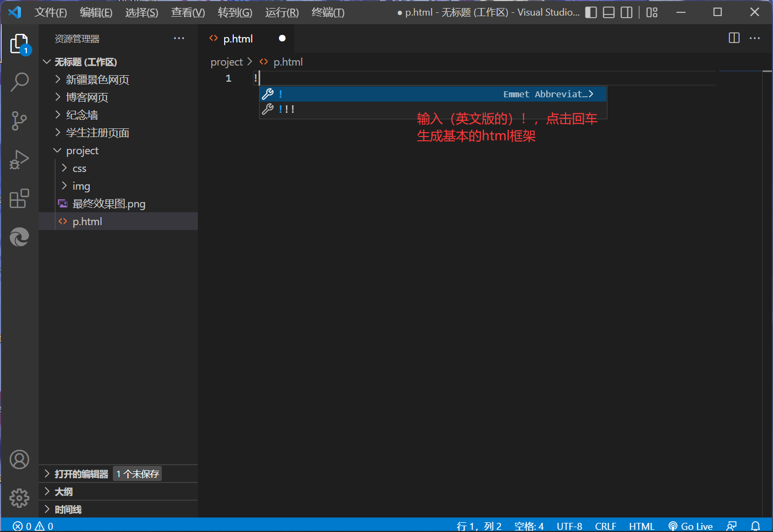This screenshot has width=773, height=532.
Task: Open the 转到(G) menu
Action: [235, 12]
